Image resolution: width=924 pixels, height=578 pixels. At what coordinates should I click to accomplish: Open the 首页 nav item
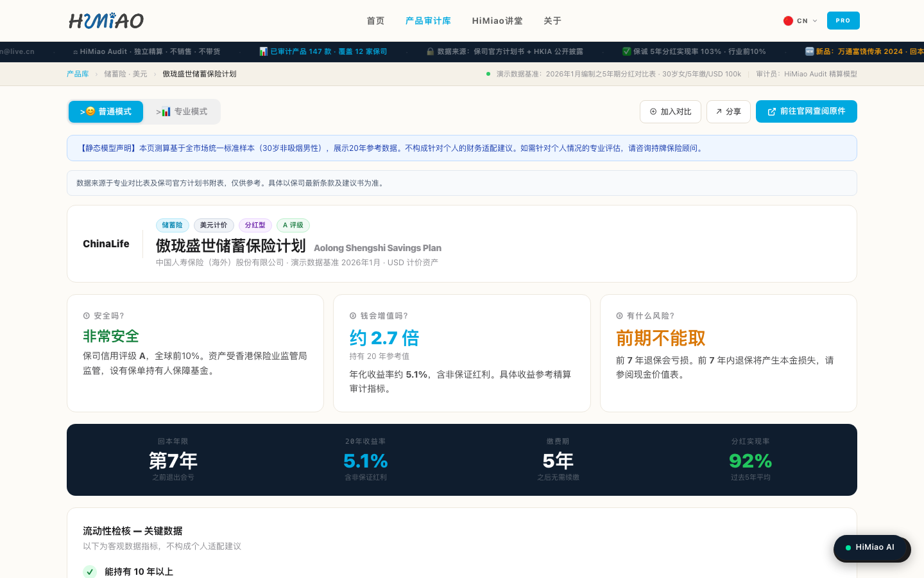coord(375,21)
